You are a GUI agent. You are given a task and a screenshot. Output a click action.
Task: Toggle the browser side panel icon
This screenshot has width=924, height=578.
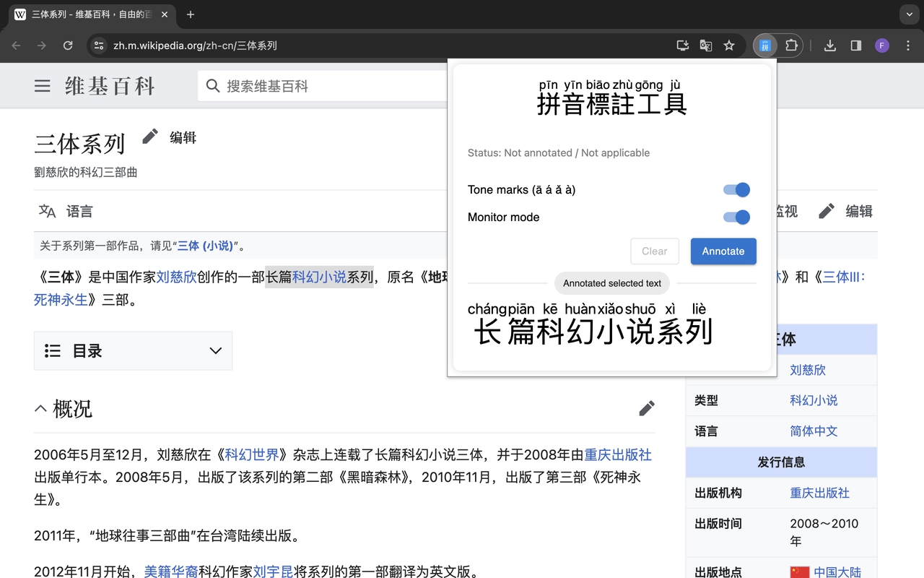point(855,45)
